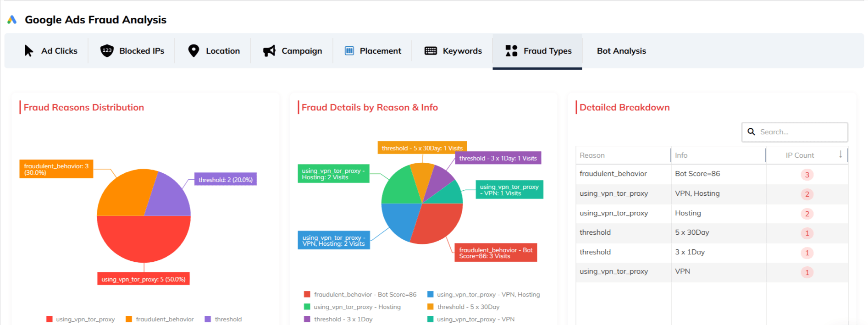The image size is (868, 325).
Task: Sort by IP Count descending arrow
Action: click(x=840, y=155)
